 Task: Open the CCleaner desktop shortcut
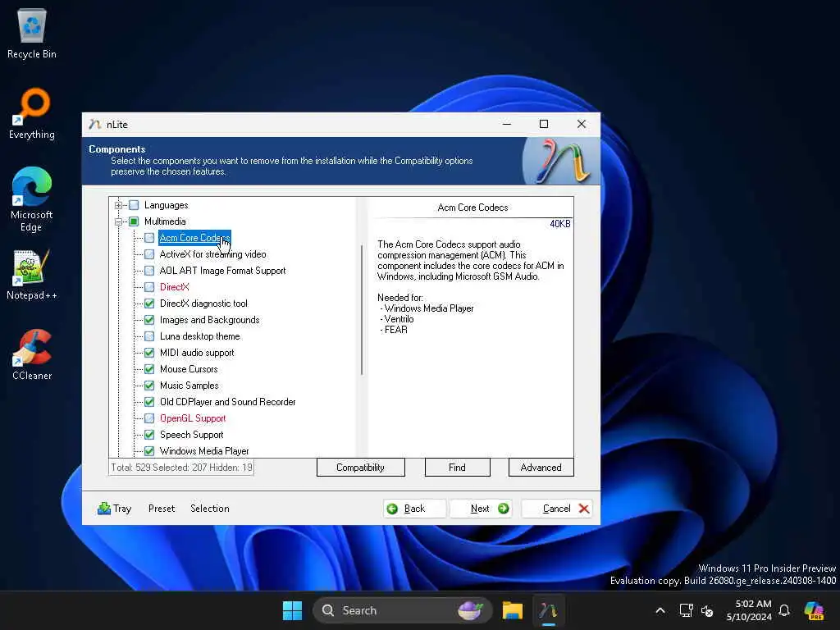pos(32,354)
